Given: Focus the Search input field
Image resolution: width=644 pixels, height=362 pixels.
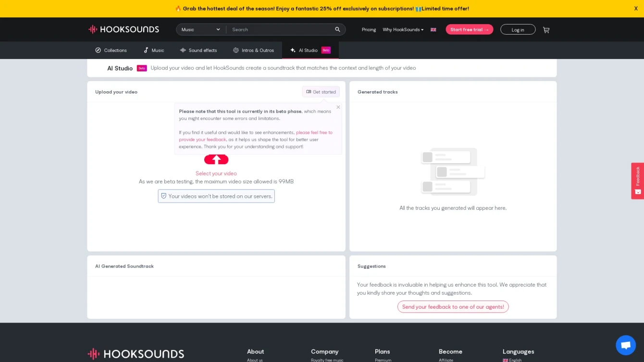Looking at the screenshot, I should click(280, 29).
